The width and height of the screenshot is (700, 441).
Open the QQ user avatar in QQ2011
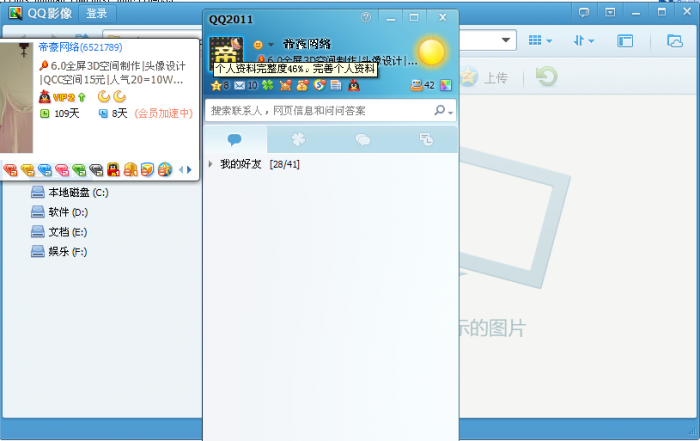[226, 52]
